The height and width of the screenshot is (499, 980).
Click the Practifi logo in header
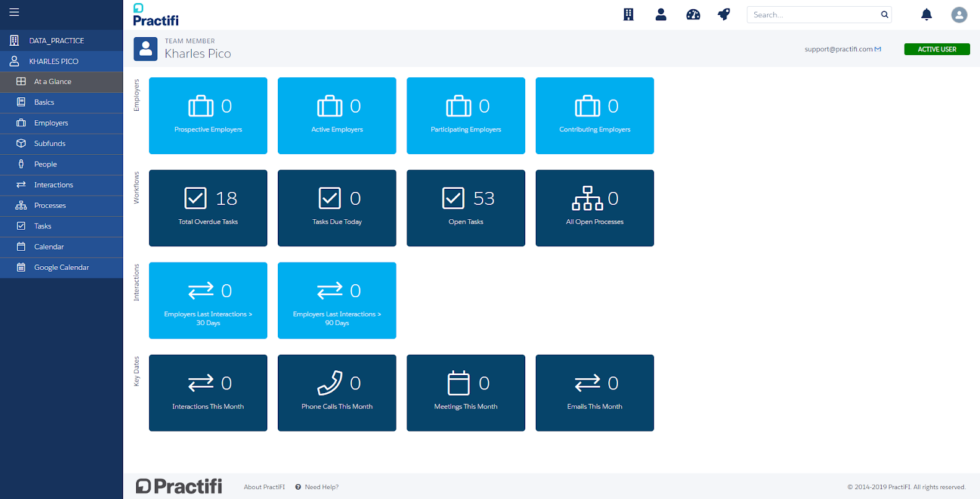coord(155,15)
